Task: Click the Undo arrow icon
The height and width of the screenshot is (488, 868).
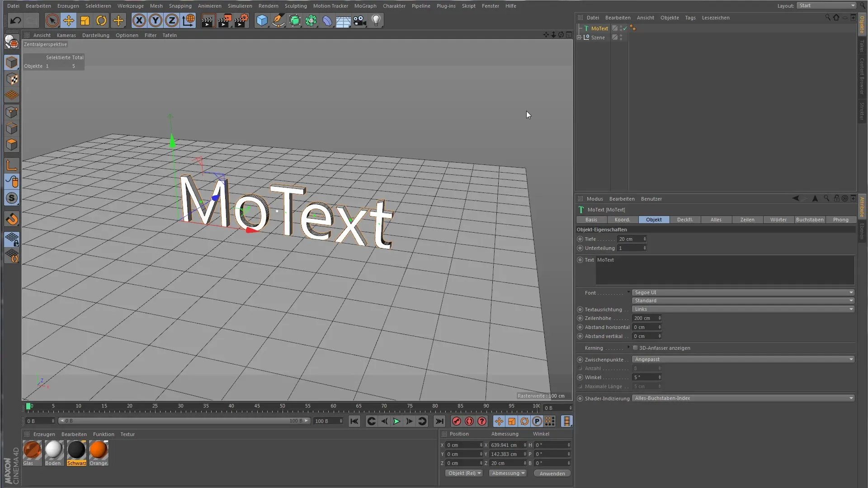Action: [15, 20]
